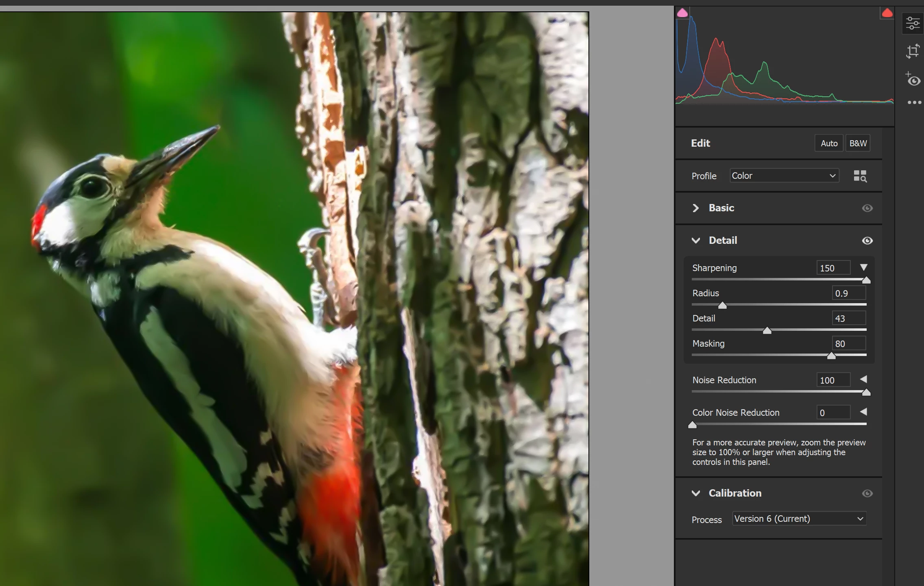
Task: Expand the Color Noise Reduction sub-options triangle
Action: point(864,412)
